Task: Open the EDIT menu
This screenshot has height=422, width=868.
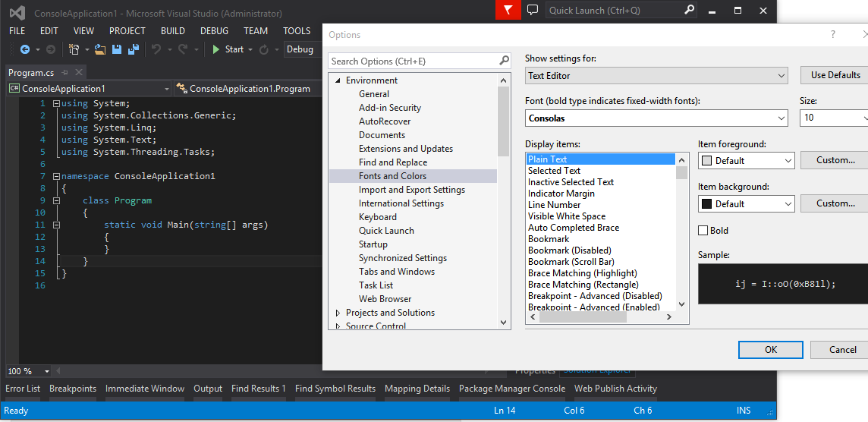Action: pyautogui.click(x=49, y=31)
